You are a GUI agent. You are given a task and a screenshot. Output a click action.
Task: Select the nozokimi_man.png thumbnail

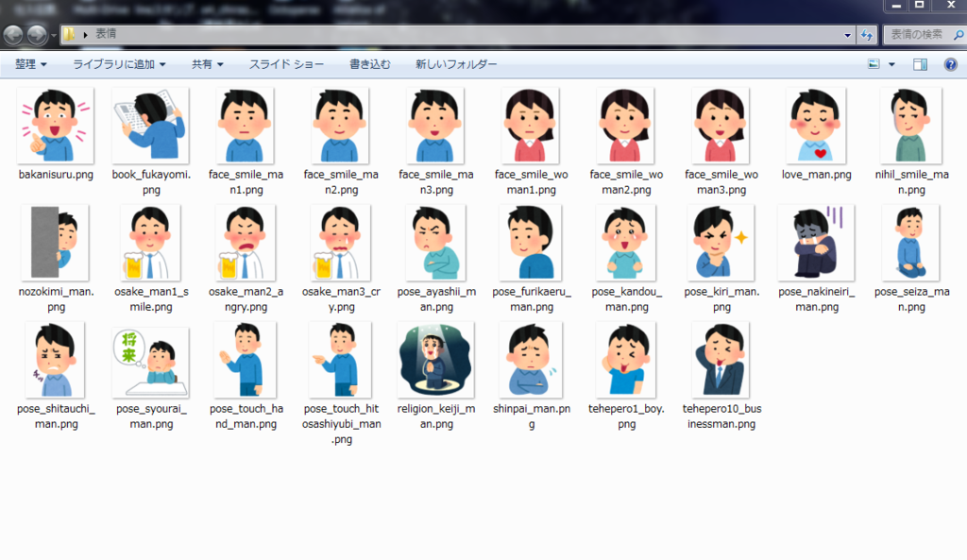[56, 243]
